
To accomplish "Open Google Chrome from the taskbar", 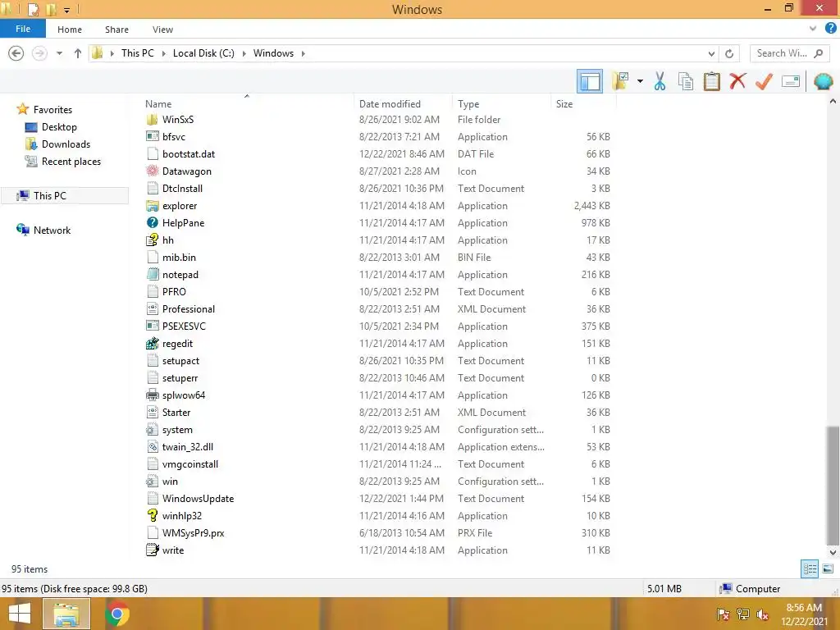I will tap(117, 614).
